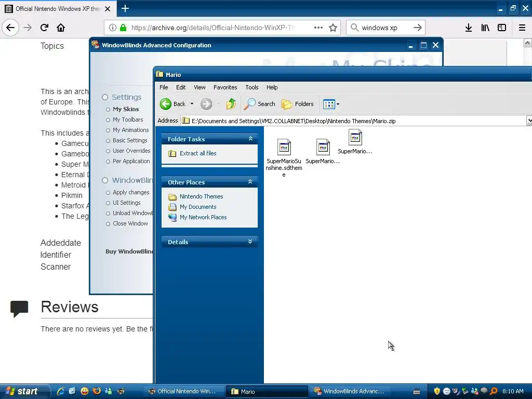
Task: Reload the page in Firefox
Action: [44, 28]
